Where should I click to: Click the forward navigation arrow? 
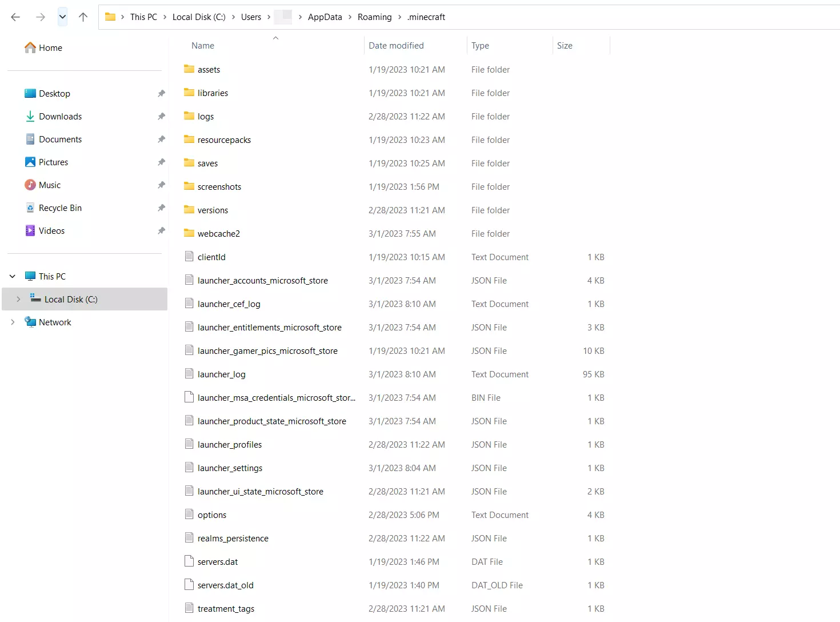click(x=40, y=17)
